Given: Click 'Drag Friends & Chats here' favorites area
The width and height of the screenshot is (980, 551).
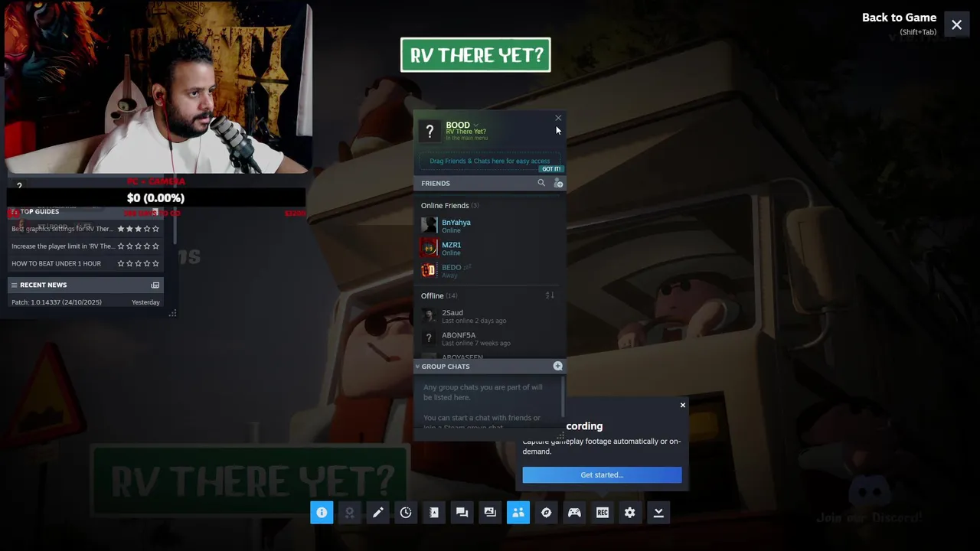Looking at the screenshot, I should [x=489, y=161].
